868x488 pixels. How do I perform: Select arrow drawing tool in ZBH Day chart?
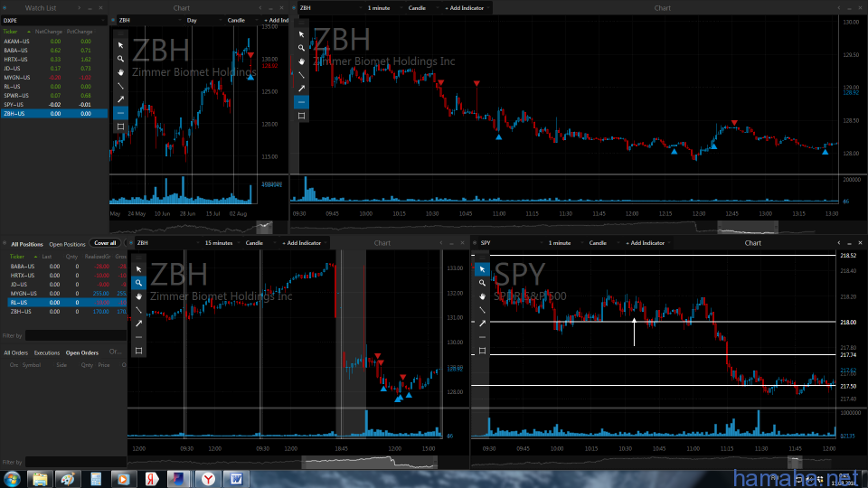(120, 99)
